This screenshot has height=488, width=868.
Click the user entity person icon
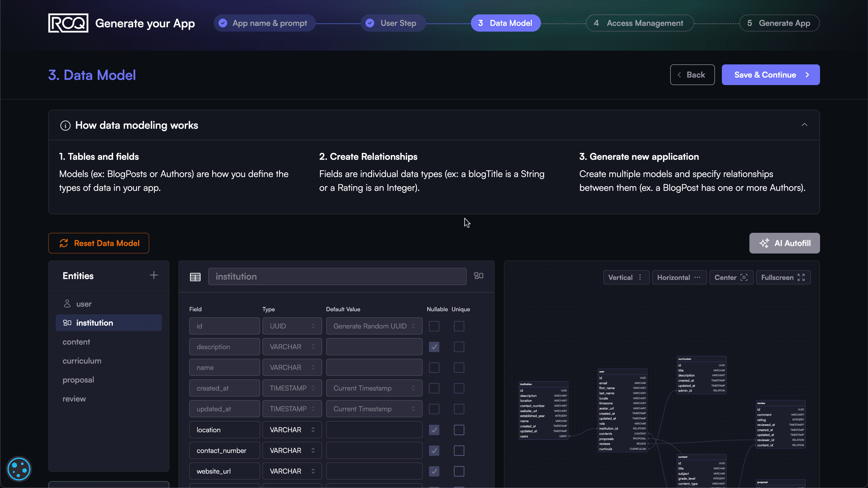pos(67,304)
